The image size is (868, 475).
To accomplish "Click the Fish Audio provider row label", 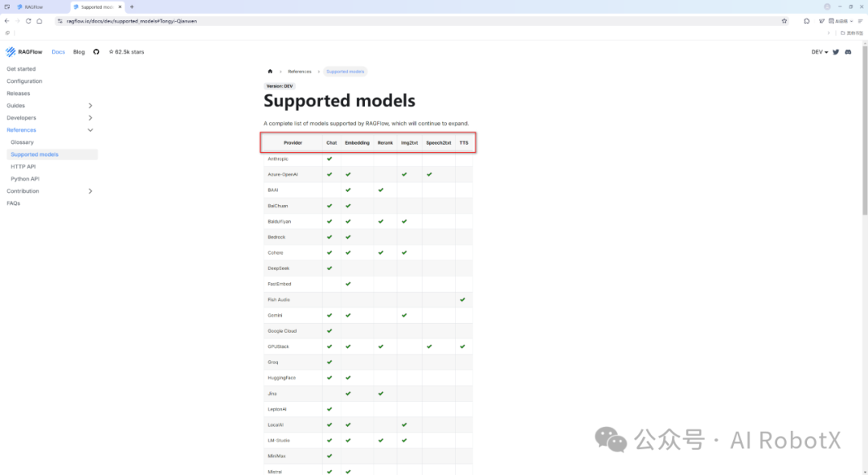I will [279, 300].
